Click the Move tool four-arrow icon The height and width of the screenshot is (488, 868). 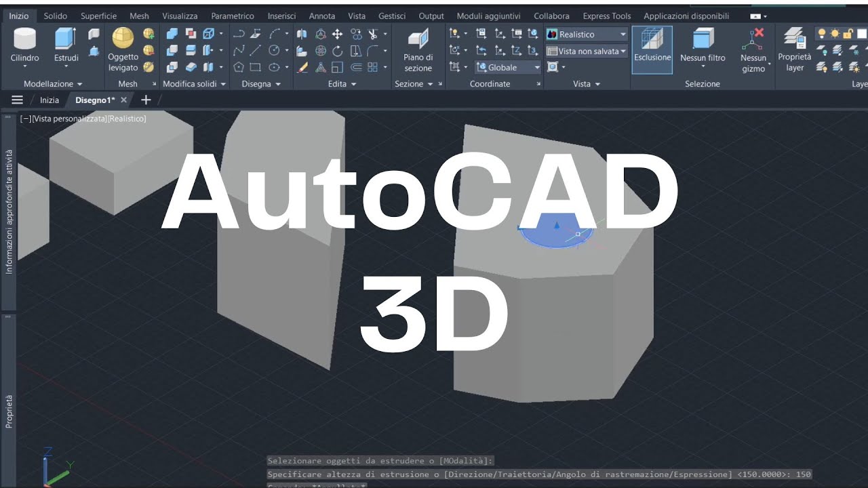pos(337,34)
